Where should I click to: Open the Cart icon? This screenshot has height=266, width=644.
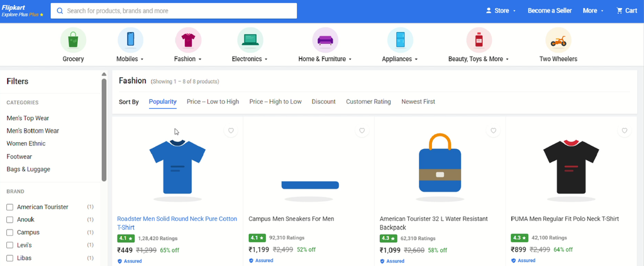619,11
